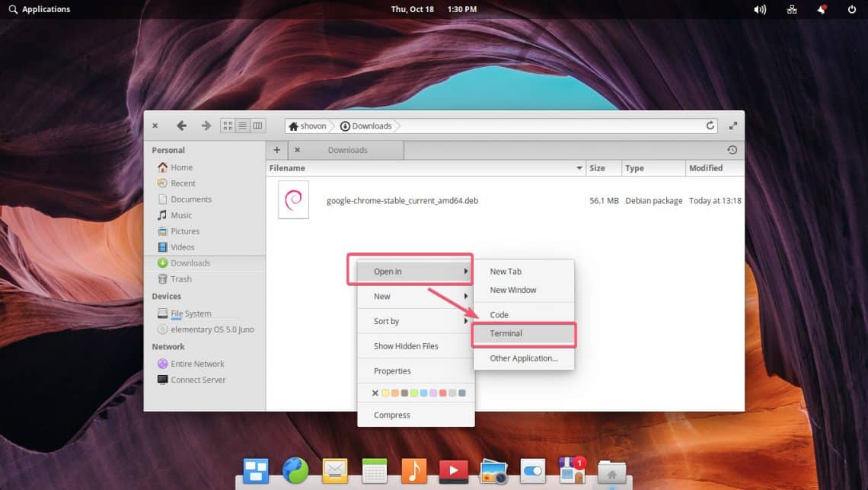Add a new tab with plus button
This screenshot has width=868, height=490.
(x=276, y=150)
